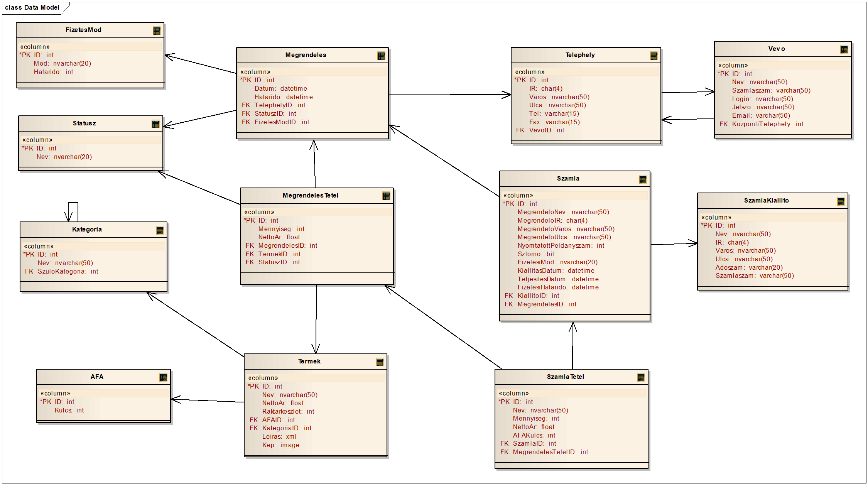Select 'Kep: image' in Termek
This screenshot has width=868, height=485.
pos(281,445)
